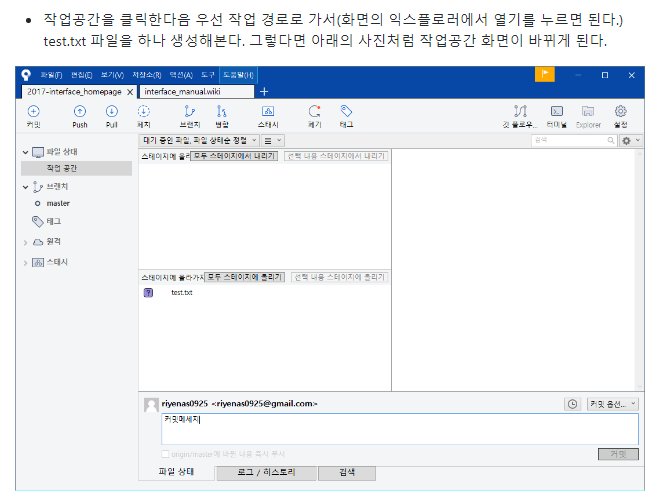Click the commit message text field
The width and height of the screenshot is (661, 502).
[x=400, y=429]
